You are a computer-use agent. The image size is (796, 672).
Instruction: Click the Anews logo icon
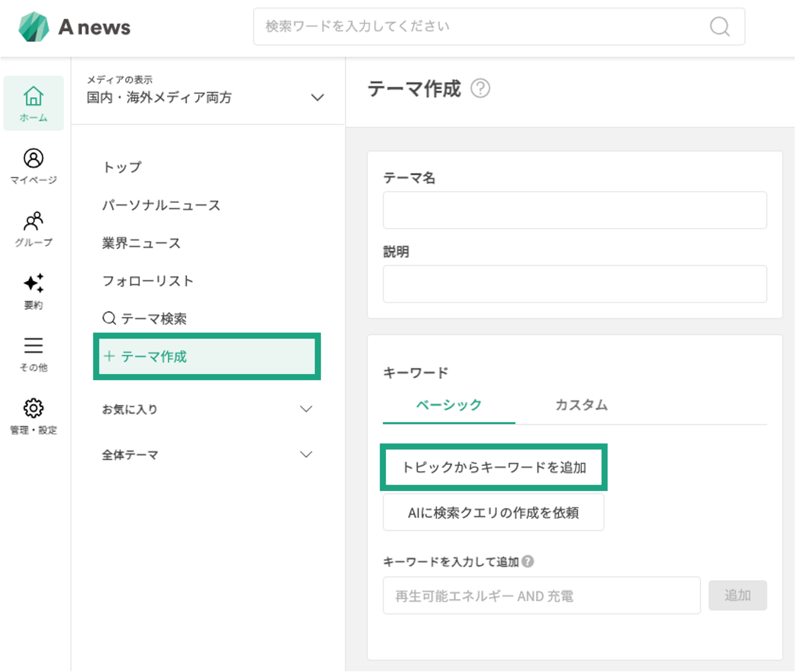coord(34,27)
